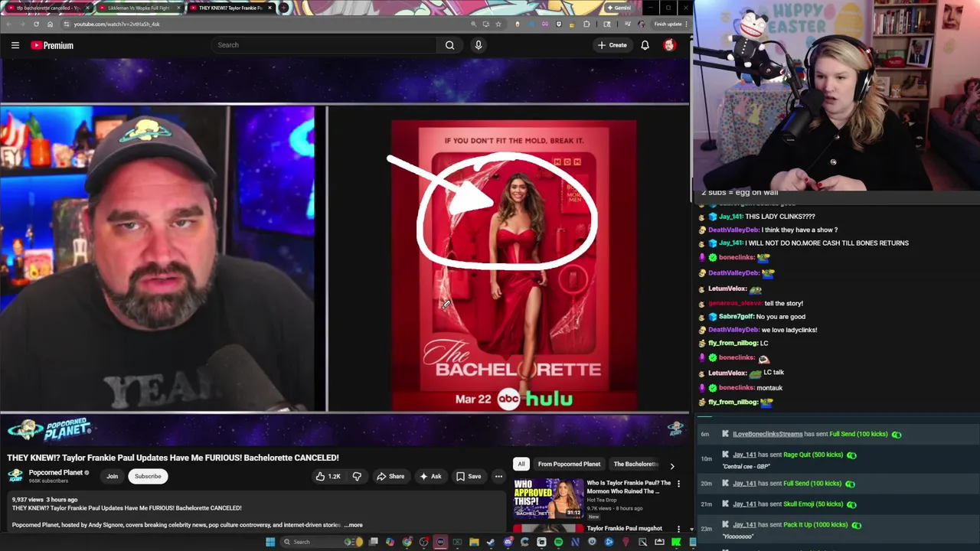
Task: Open the green Kick app taskbar icon
Action: [675, 542]
